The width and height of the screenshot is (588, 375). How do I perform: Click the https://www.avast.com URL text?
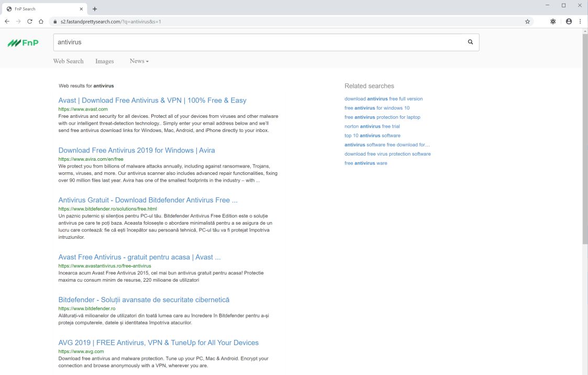click(83, 109)
